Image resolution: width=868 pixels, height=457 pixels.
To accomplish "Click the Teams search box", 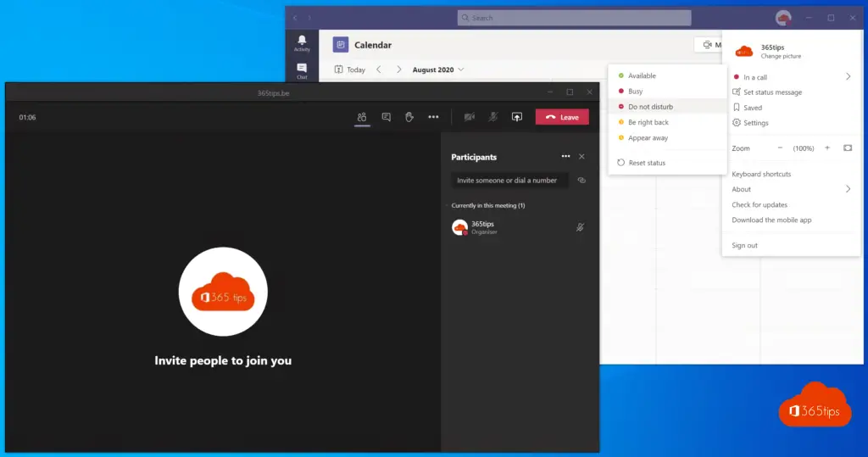I will click(574, 18).
